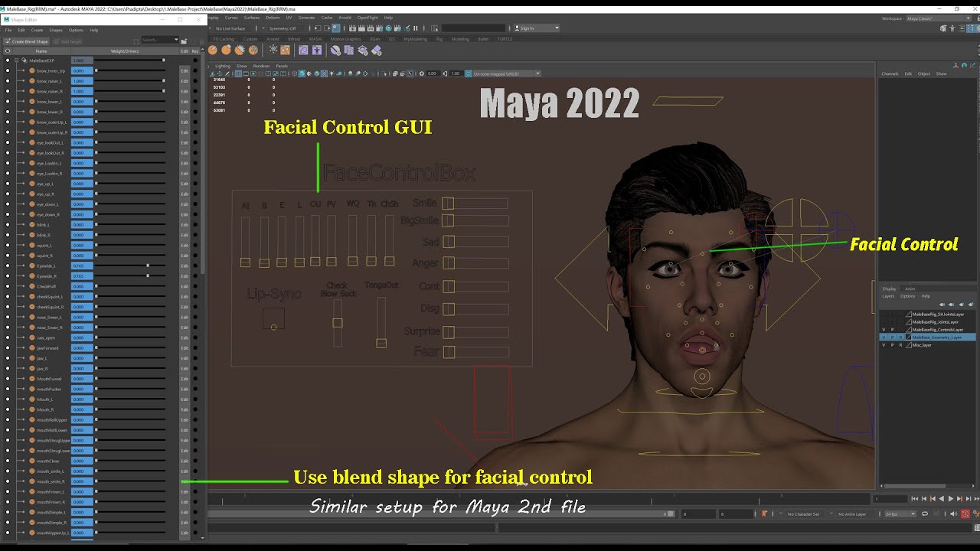Viewport: 980px width, 551px height.
Task: Open the Shape Editor search filter dropdown
Action: tap(175, 40)
